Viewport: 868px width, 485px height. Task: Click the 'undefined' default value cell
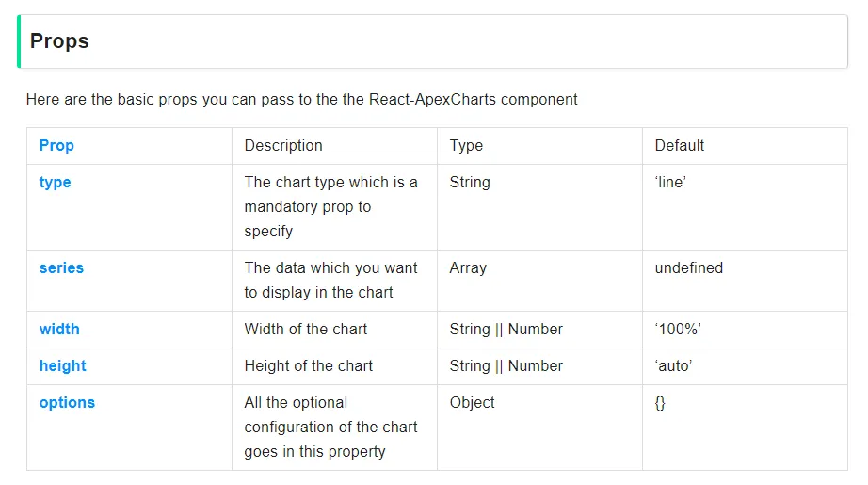(x=689, y=268)
